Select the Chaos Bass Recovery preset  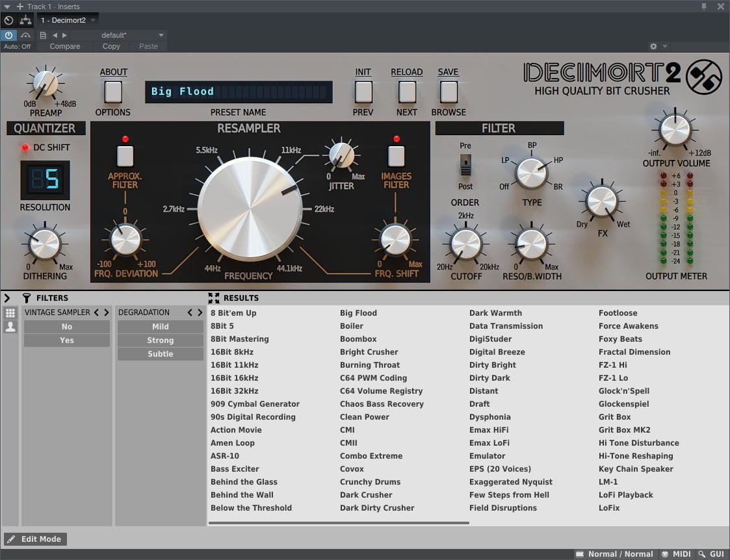(x=382, y=403)
